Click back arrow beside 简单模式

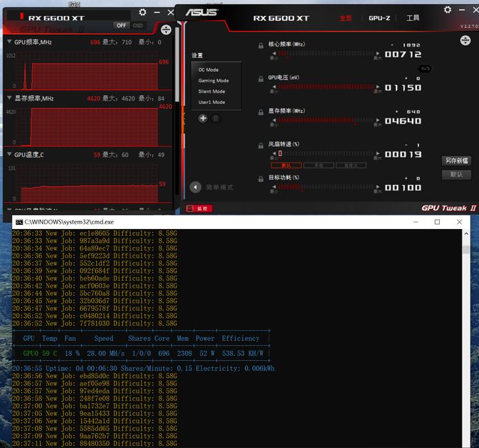click(x=196, y=187)
